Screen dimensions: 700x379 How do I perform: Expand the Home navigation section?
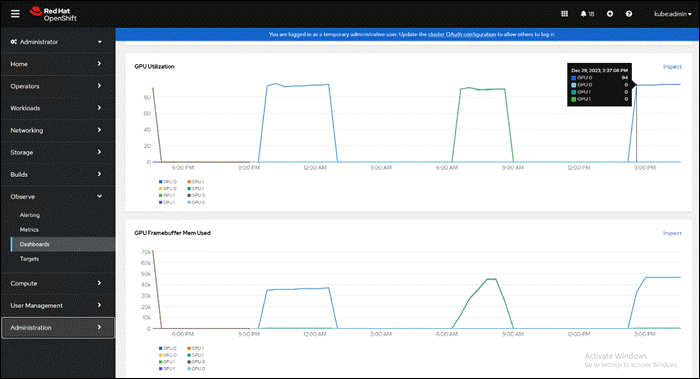(x=58, y=64)
